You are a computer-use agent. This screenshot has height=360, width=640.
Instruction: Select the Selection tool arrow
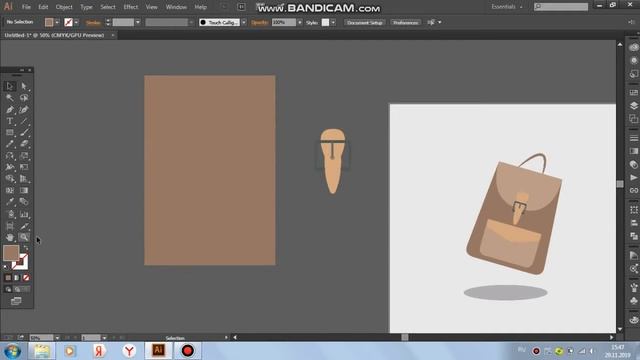10,86
